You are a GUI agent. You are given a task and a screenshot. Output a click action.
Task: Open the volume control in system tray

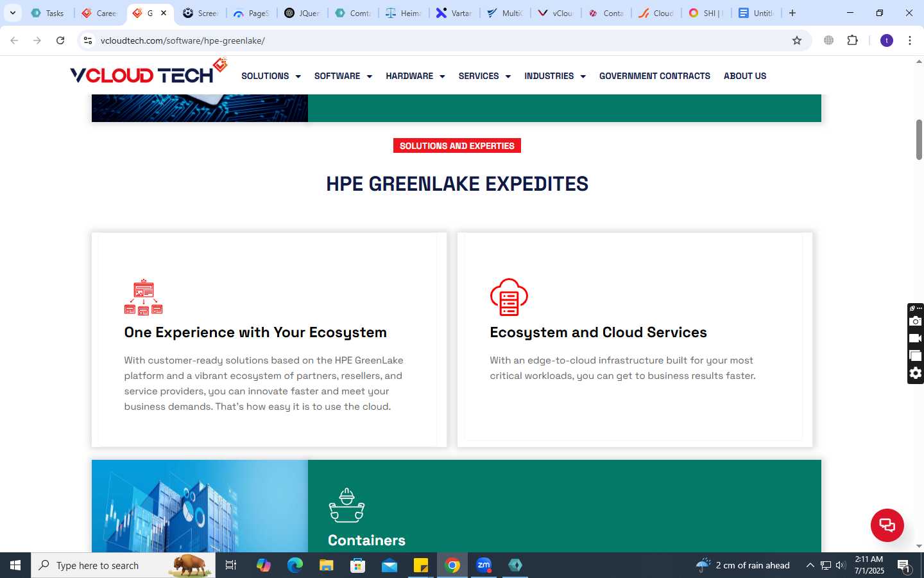click(x=841, y=565)
